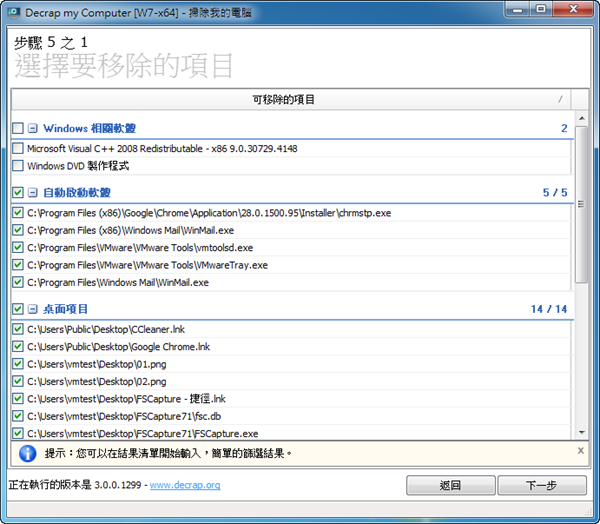Check Microsoft Visual C++ 2008 Redistributable item
600x524 pixels.
[x=18, y=148]
